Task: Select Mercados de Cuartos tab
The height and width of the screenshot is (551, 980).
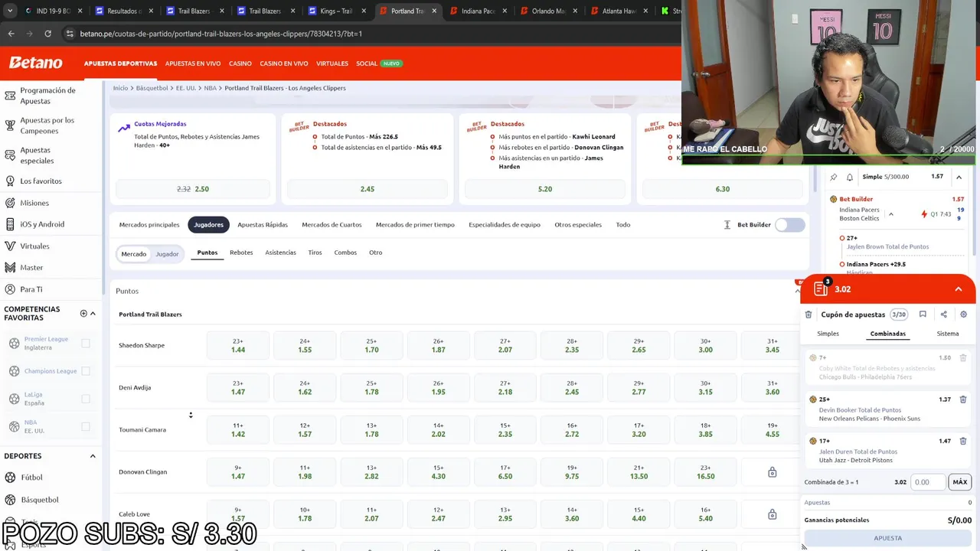Action: click(332, 225)
